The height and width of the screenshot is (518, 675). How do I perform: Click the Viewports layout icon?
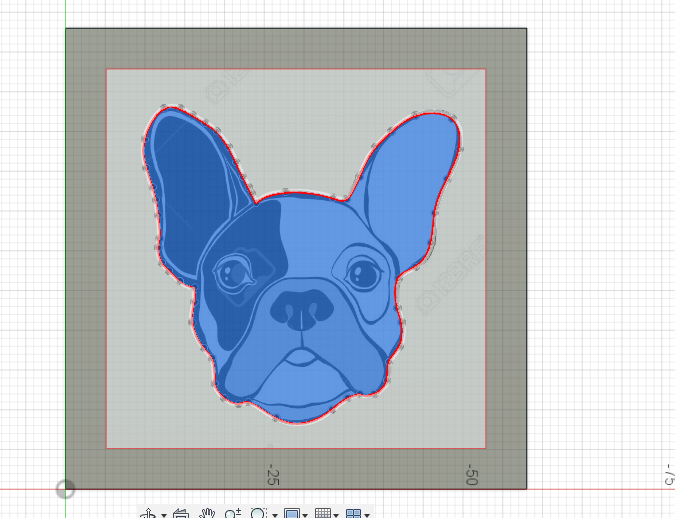click(x=353, y=513)
